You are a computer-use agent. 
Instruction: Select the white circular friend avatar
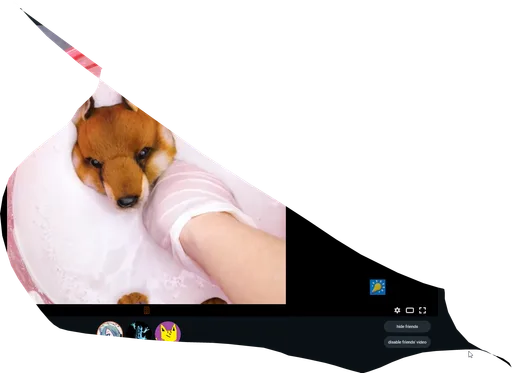click(110, 328)
